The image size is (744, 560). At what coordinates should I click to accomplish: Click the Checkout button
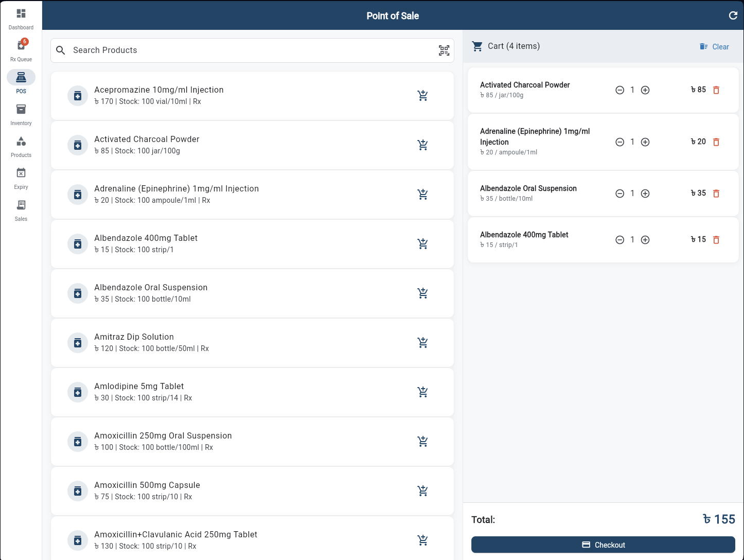(603, 545)
